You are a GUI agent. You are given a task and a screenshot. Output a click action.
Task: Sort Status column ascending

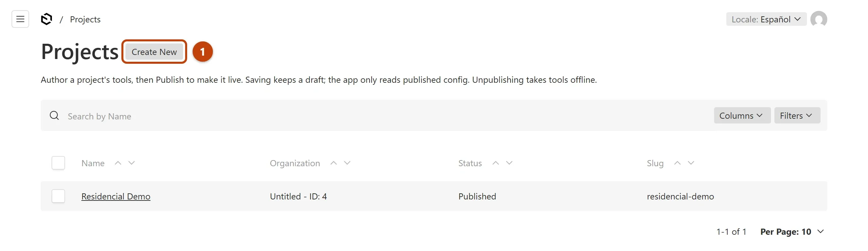[x=496, y=163]
